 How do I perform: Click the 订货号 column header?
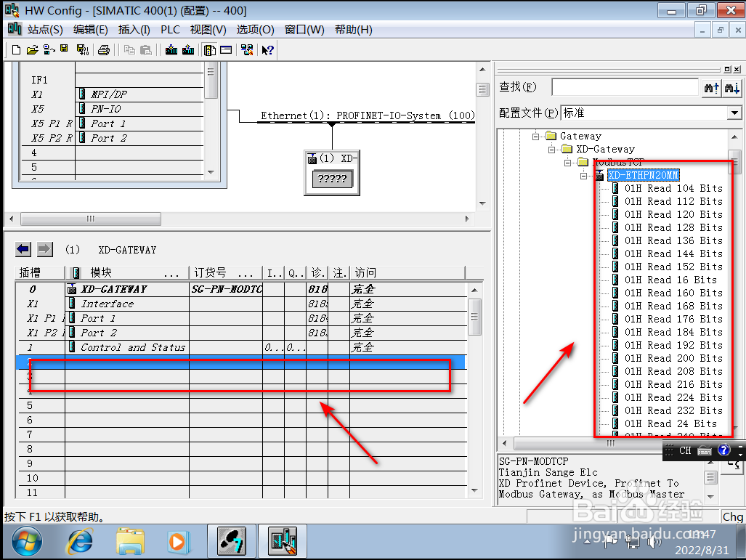click(225, 272)
